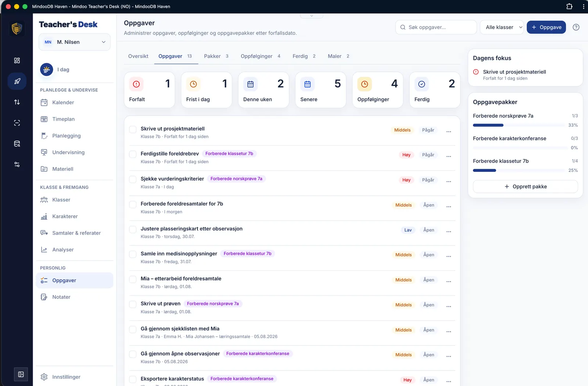Switch to the Ferdig tab
Viewport: 588px width, 386px height.
(x=304, y=56)
